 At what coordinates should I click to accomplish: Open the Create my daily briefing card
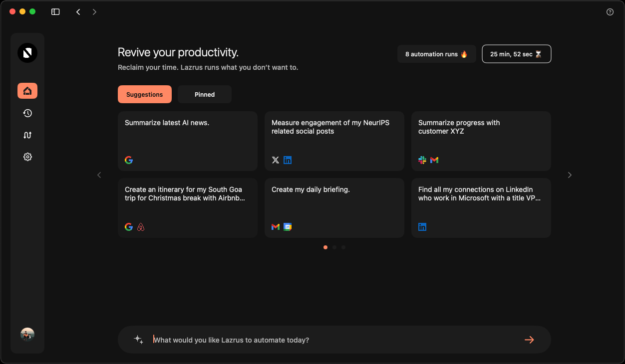[x=334, y=207]
